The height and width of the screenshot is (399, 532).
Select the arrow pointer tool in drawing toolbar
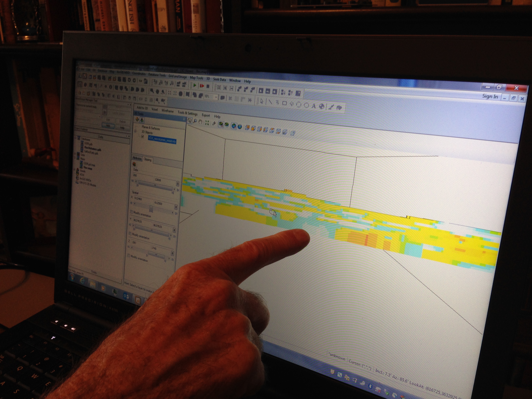(x=262, y=101)
